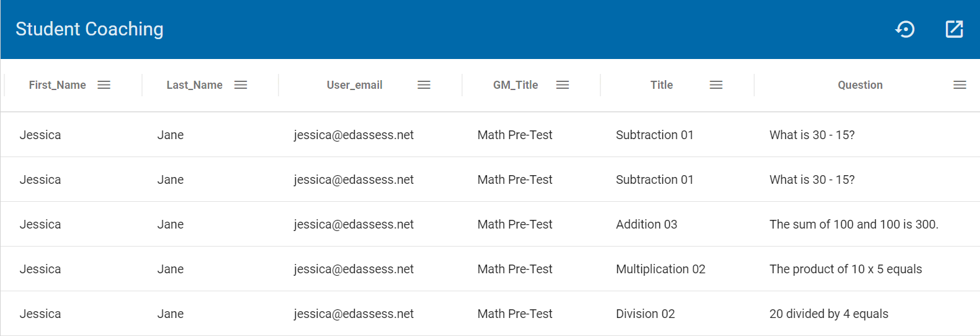Sort by the First_Name column header
The height and width of the screenshot is (336, 980).
click(x=57, y=85)
